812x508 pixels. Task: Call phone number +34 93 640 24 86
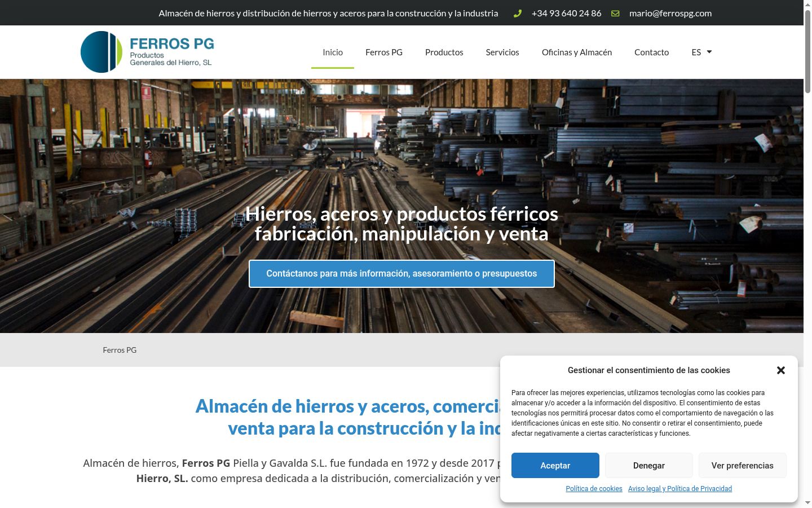click(x=566, y=13)
